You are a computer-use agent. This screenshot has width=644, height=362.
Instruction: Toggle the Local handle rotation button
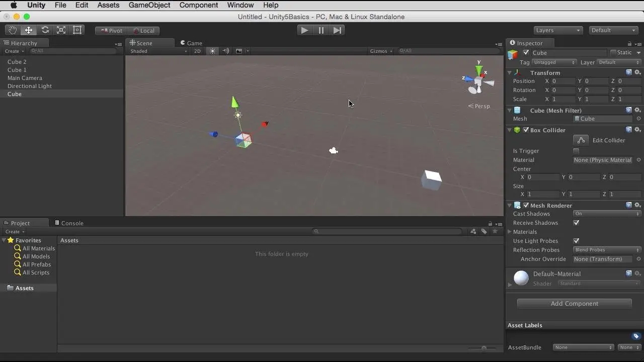click(144, 31)
